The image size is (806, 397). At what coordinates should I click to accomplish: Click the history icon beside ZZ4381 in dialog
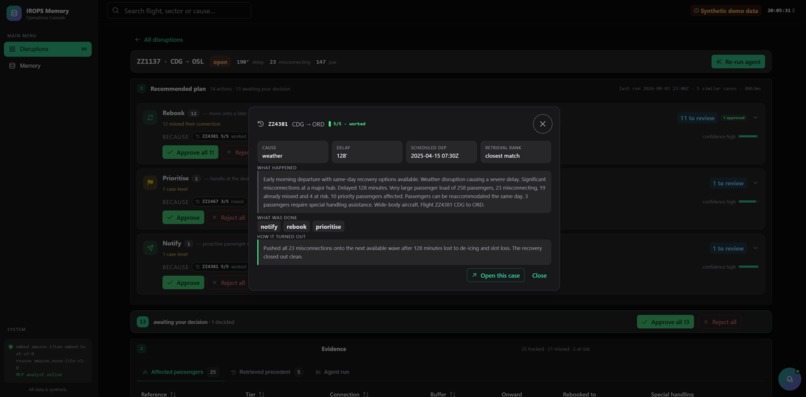pos(261,124)
